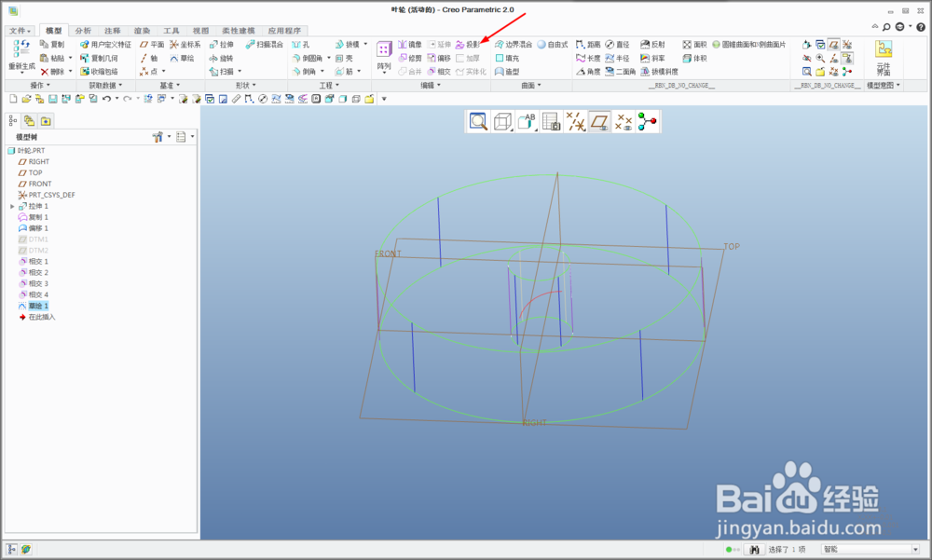Measure Distance (距离)

click(x=588, y=45)
